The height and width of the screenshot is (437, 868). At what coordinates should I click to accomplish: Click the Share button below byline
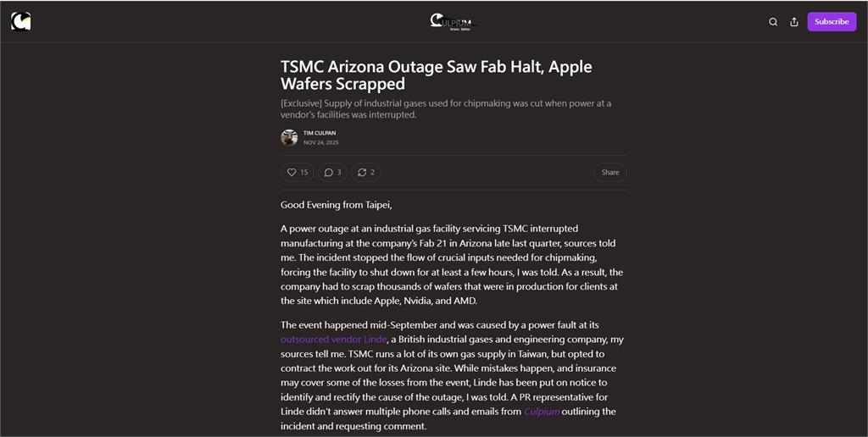pos(610,172)
